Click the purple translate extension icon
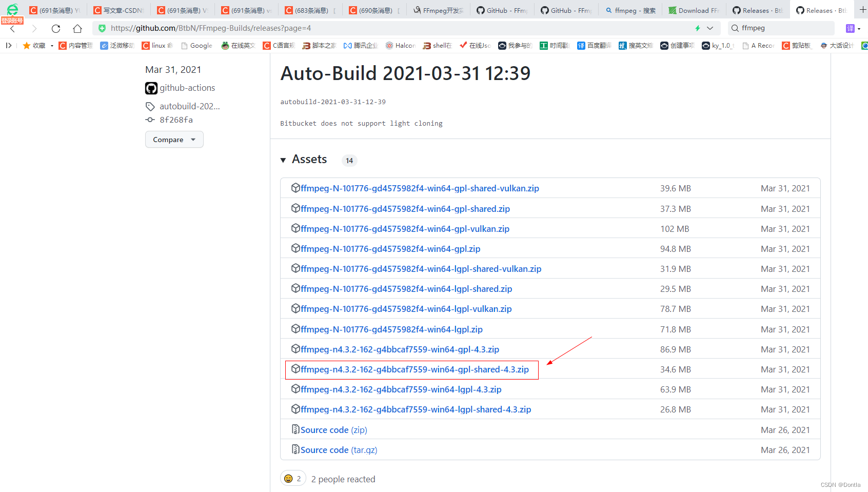Image resolution: width=868 pixels, height=492 pixels. 850,28
